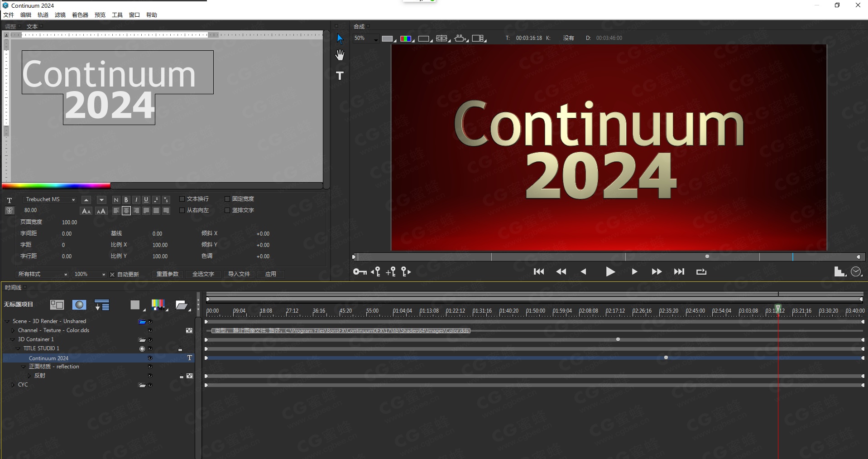The image size is (868, 459).
Task: Center-align the text
Action: (x=126, y=211)
